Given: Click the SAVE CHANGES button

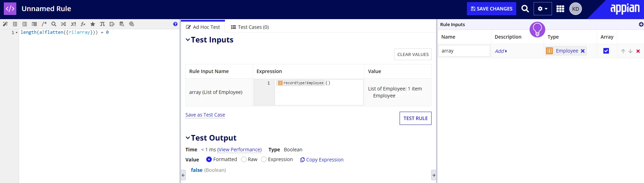Looking at the screenshot, I should [492, 9].
